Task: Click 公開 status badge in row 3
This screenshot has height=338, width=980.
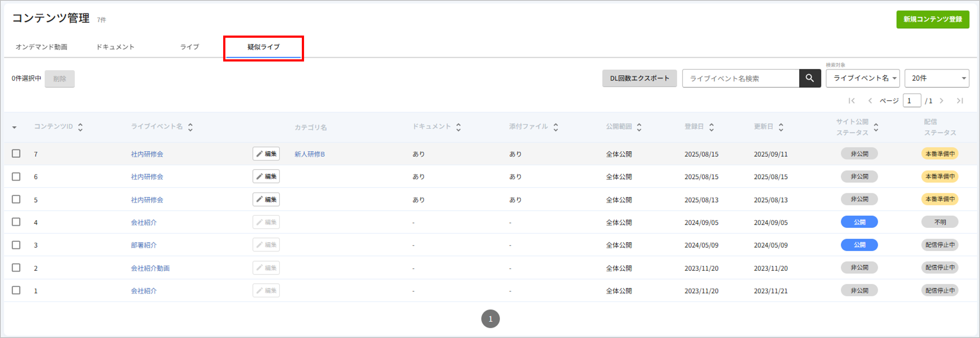Action: pos(859,245)
